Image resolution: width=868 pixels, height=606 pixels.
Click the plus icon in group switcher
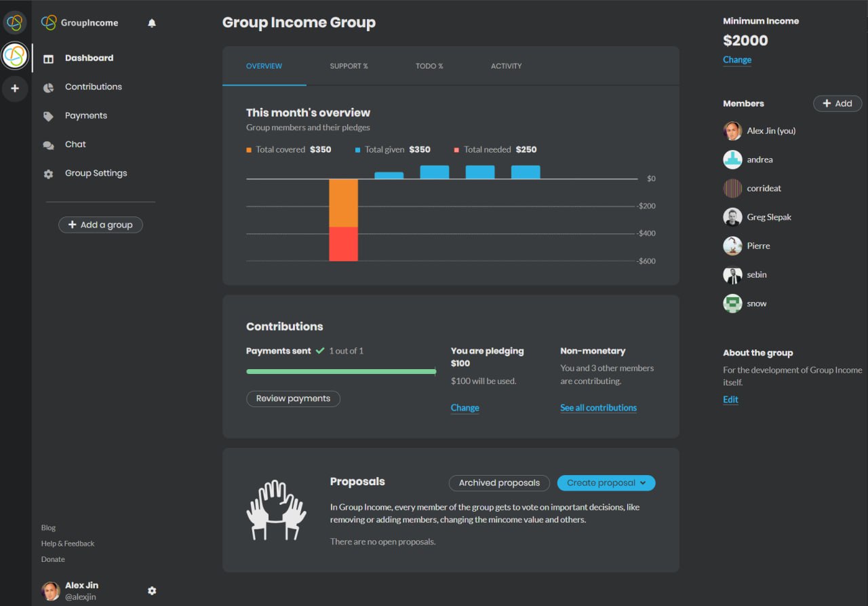[x=15, y=88]
